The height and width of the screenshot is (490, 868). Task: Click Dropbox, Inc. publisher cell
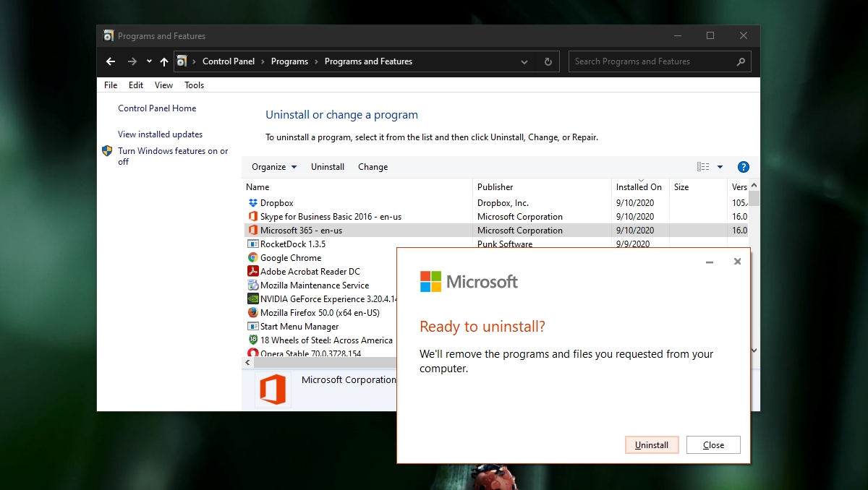[503, 203]
